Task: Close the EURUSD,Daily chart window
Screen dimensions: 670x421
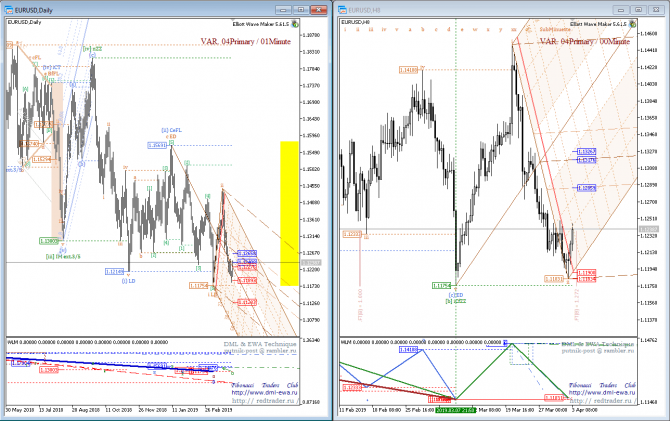Action: click(x=318, y=9)
